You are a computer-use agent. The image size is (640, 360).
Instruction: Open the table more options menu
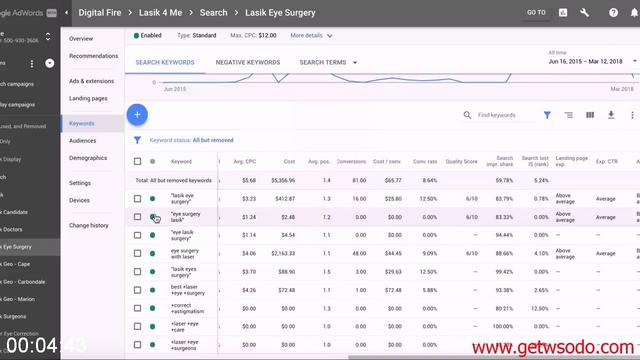(632, 115)
